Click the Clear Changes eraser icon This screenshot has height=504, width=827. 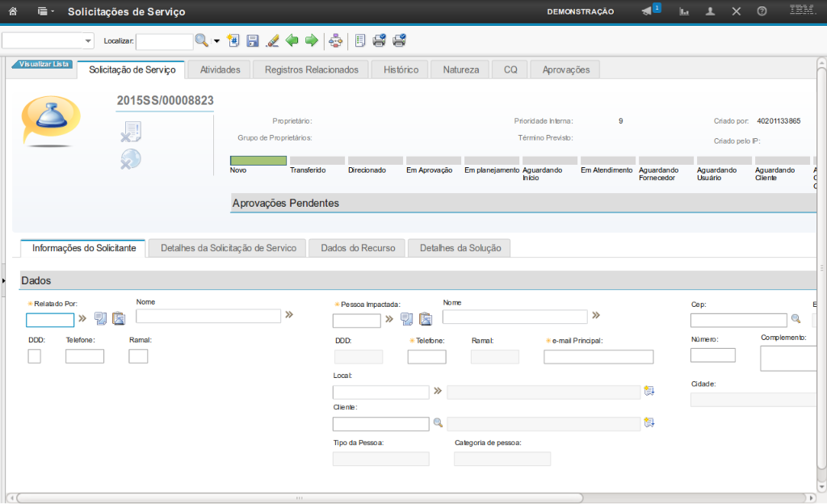pyautogui.click(x=272, y=40)
